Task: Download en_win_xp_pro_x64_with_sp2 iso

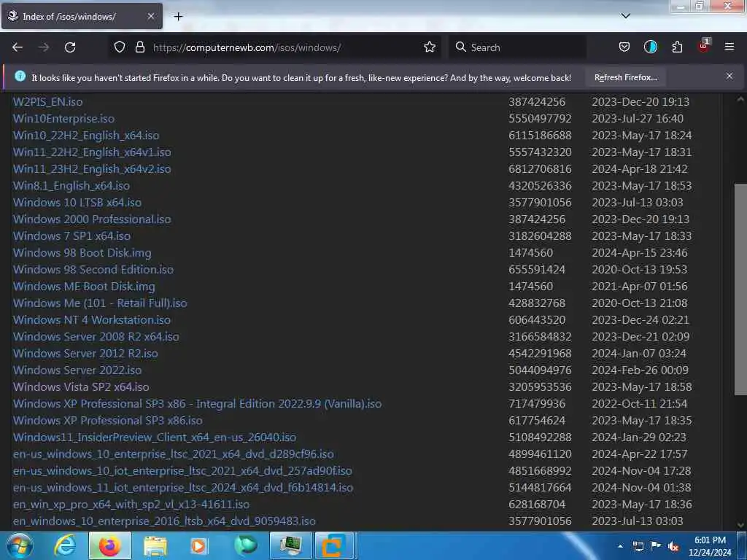Action: (x=131, y=505)
